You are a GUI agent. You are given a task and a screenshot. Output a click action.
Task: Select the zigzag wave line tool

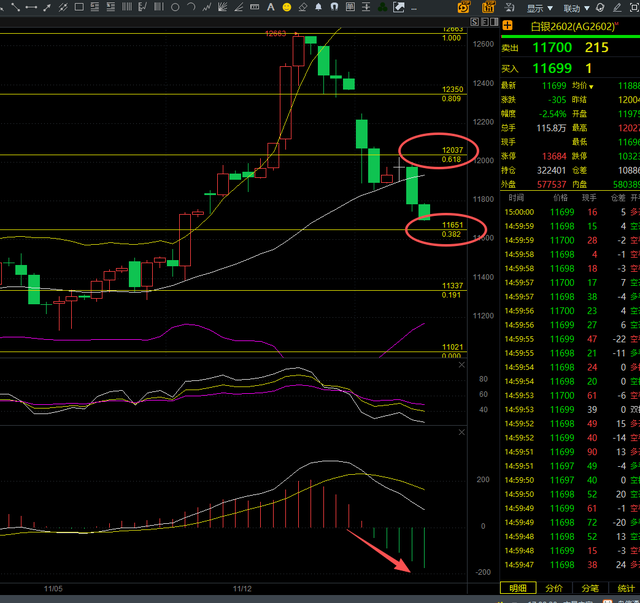[x=207, y=7]
